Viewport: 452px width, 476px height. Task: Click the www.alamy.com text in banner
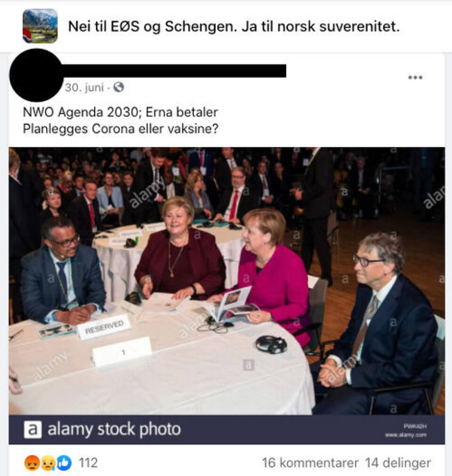pos(406,435)
